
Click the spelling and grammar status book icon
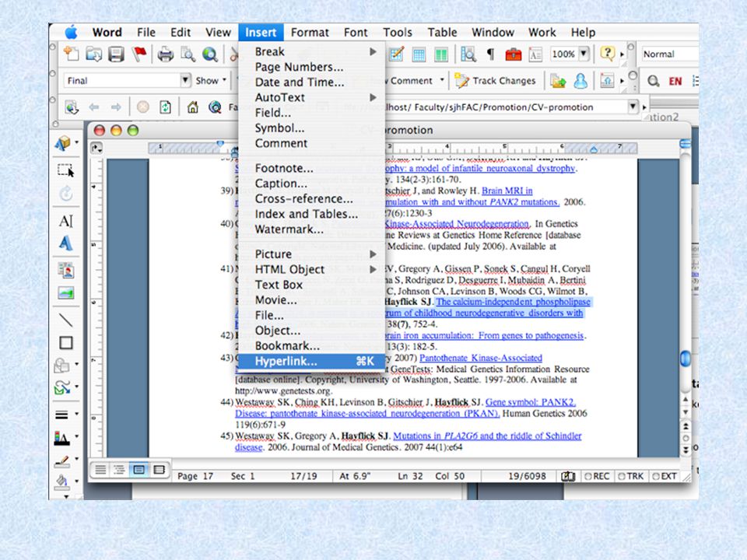coord(568,476)
